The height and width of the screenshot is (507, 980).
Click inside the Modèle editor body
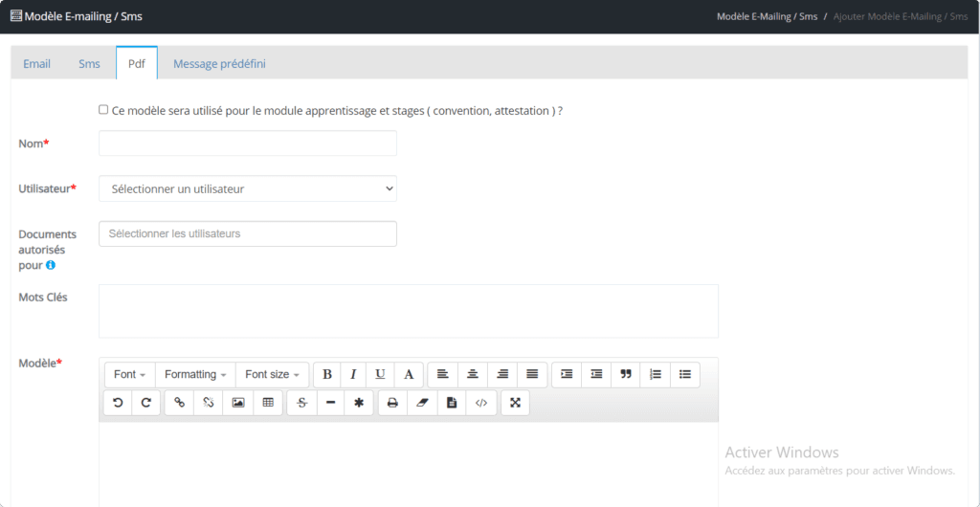409,464
